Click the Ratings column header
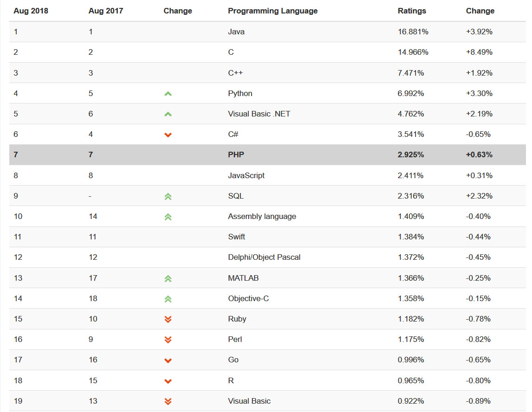The width and height of the screenshot is (532, 412). coord(412,11)
